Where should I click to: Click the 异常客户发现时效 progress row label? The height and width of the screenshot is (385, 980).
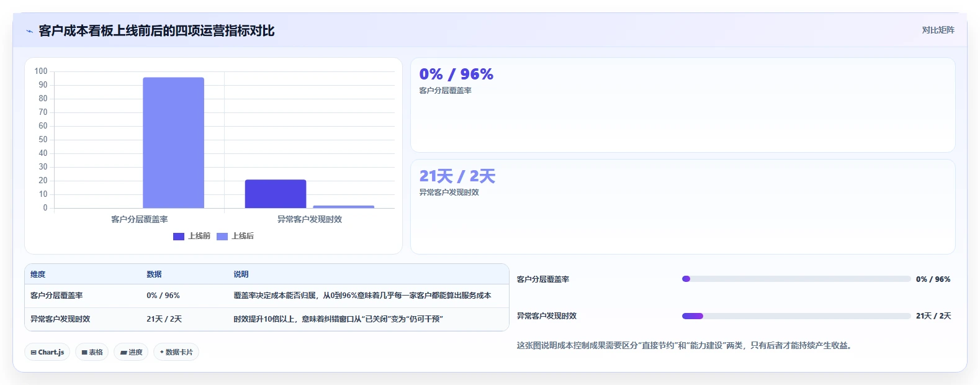547,316
